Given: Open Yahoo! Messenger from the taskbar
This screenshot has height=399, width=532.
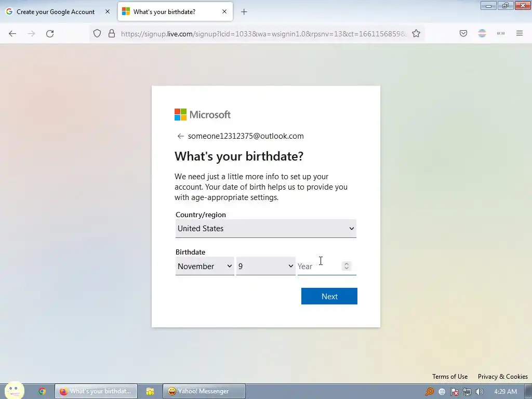Looking at the screenshot, I should point(204,391).
